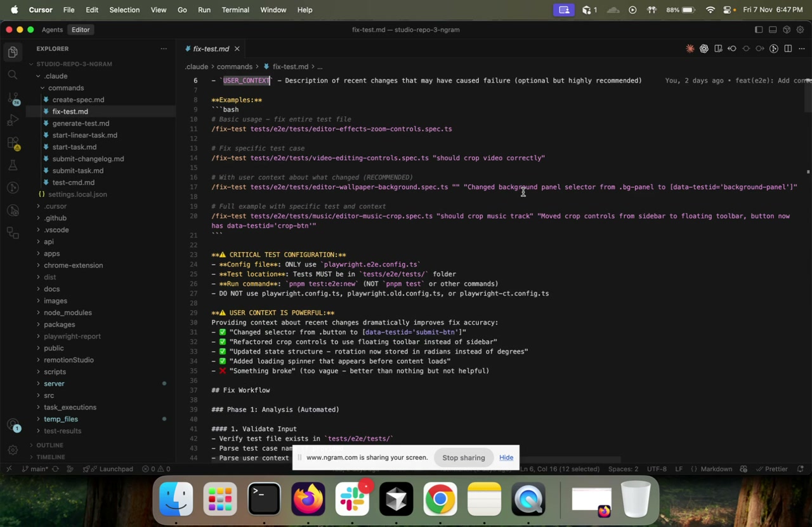Click the editor vertical scrollbar

808,95
